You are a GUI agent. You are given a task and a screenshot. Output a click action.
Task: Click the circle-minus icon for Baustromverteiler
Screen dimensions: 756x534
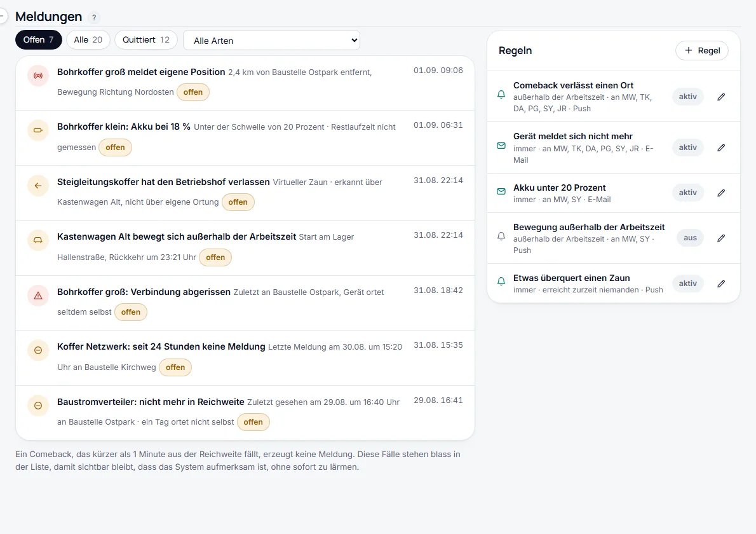(x=38, y=406)
